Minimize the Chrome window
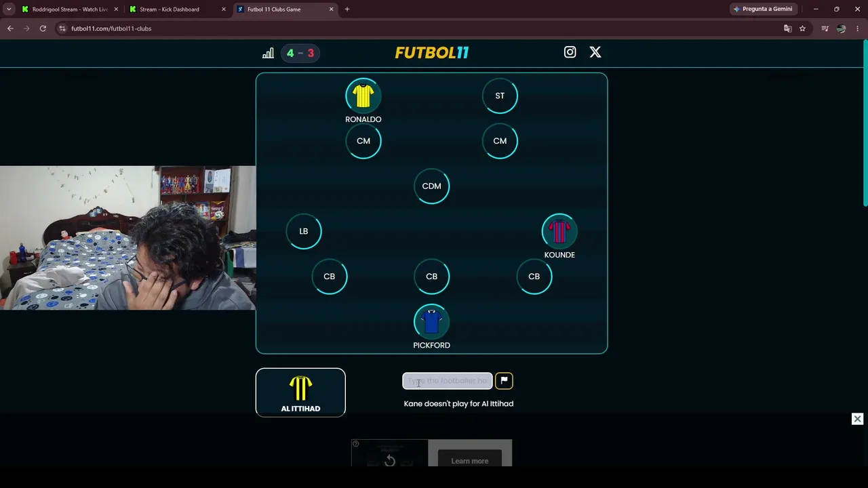Viewport: 868px width, 488px height. point(816,9)
